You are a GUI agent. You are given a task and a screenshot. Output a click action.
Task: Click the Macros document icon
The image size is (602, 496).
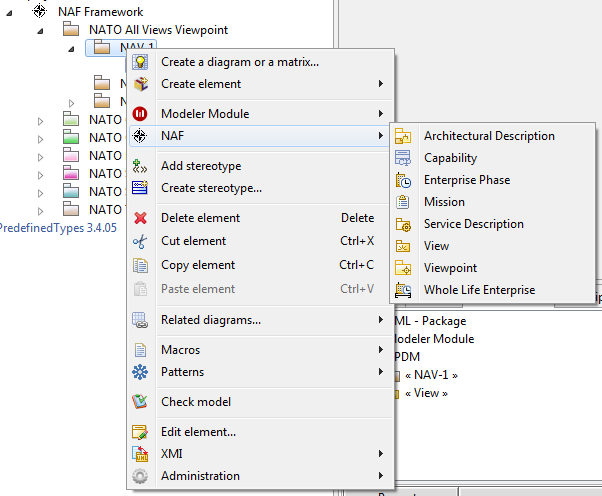pos(140,350)
